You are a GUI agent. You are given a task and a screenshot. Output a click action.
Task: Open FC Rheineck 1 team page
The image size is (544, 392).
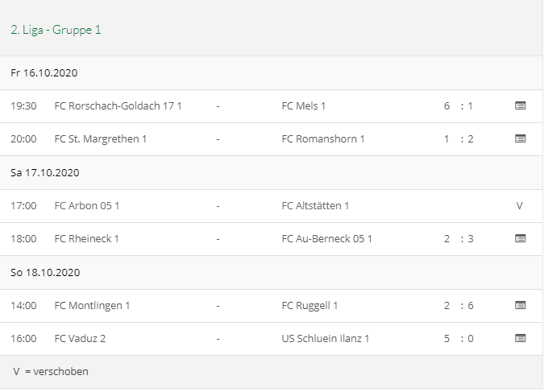(86, 238)
